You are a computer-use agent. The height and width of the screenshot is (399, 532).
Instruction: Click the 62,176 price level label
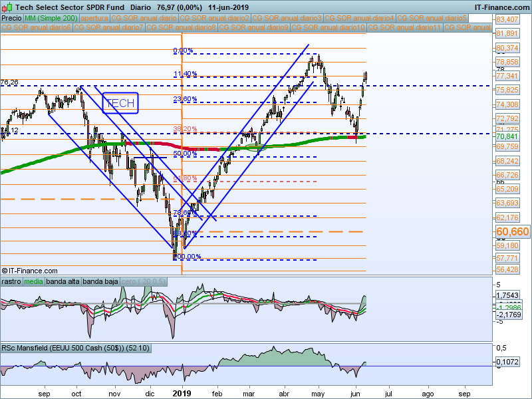click(507, 217)
